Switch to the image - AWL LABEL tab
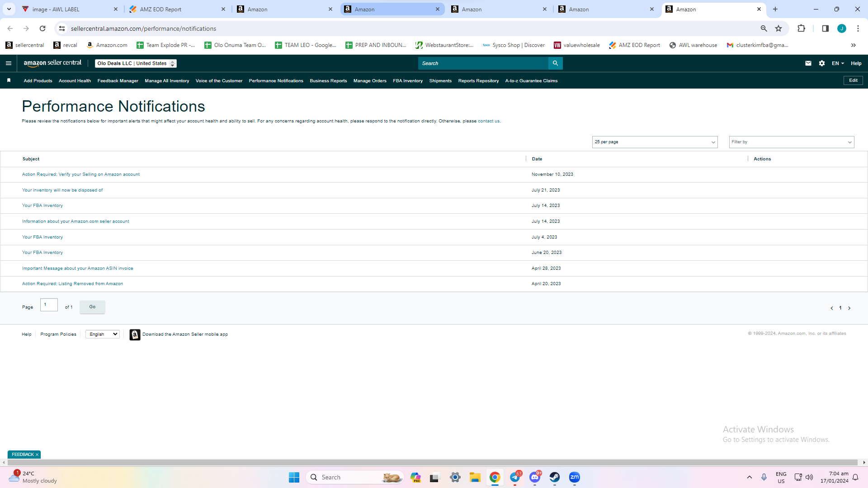This screenshot has width=868, height=488. coord(70,9)
